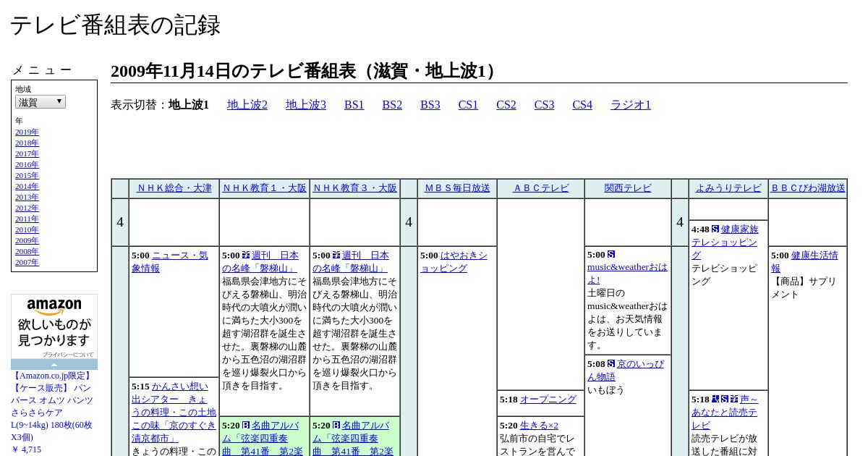The width and height of the screenshot is (868, 456).
Task: Open NHK教育3 週刊 日本の名峰「磐梯山」 link
Action: [x=351, y=262]
